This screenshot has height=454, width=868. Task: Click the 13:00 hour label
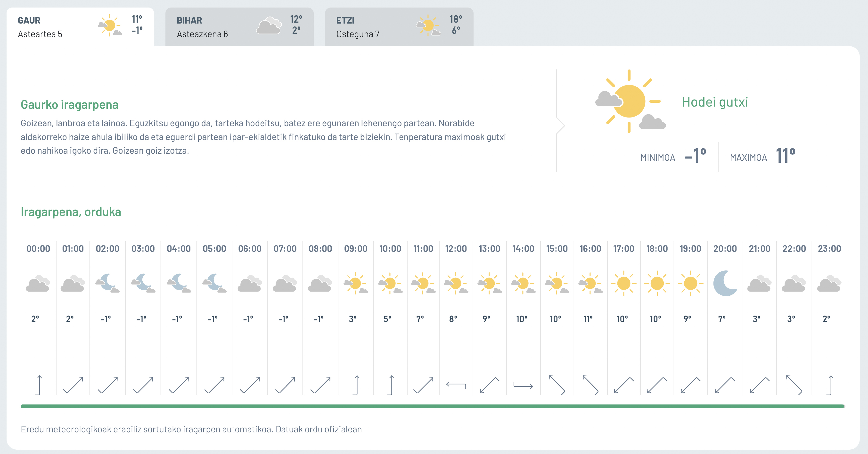coord(490,249)
